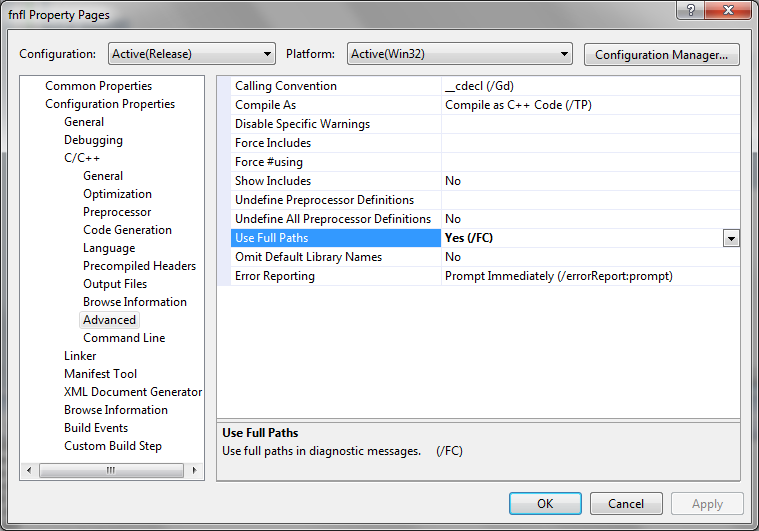Viewport: 759px width, 531px height.
Task: Expand the Use Full Paths value dropdown arrow
Action: [731, 238]
